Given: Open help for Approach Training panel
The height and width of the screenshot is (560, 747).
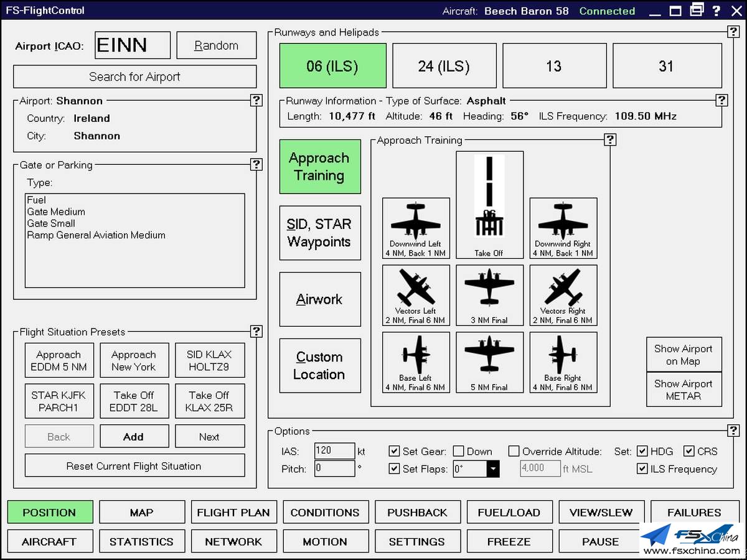Looking at the screenshot, I should 610,140.
